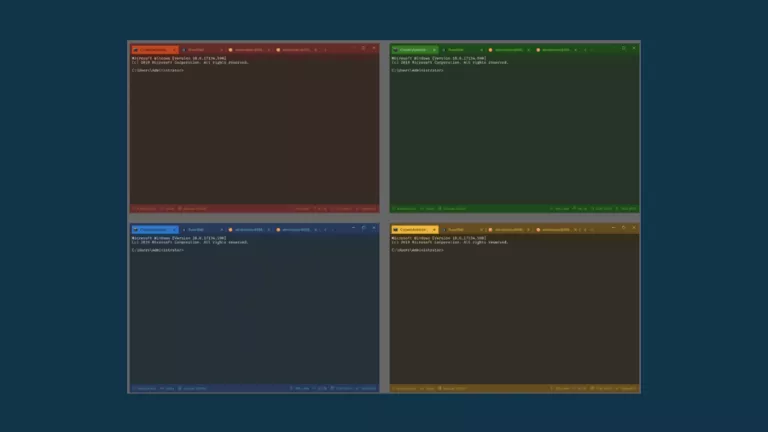768x432 pixels.
Task: Click the C:\Users\Administrator> prompt in red window
Action: (158, 71)
